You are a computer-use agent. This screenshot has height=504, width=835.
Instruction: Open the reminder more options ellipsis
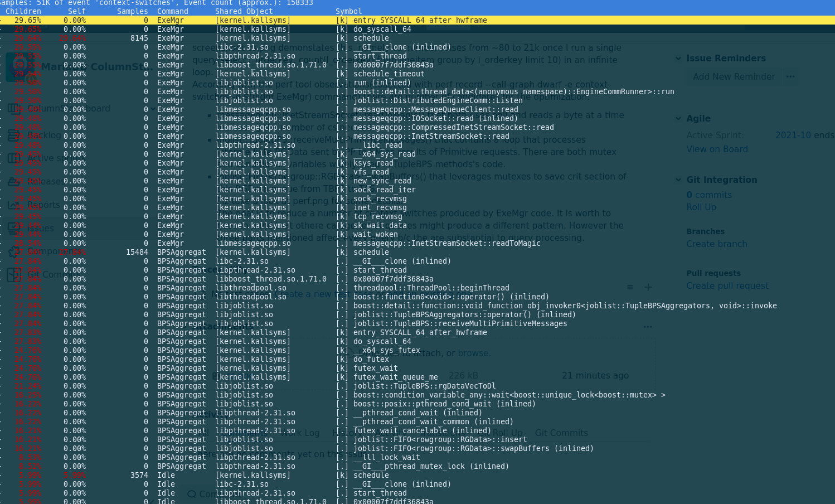(x=790, y=76)
